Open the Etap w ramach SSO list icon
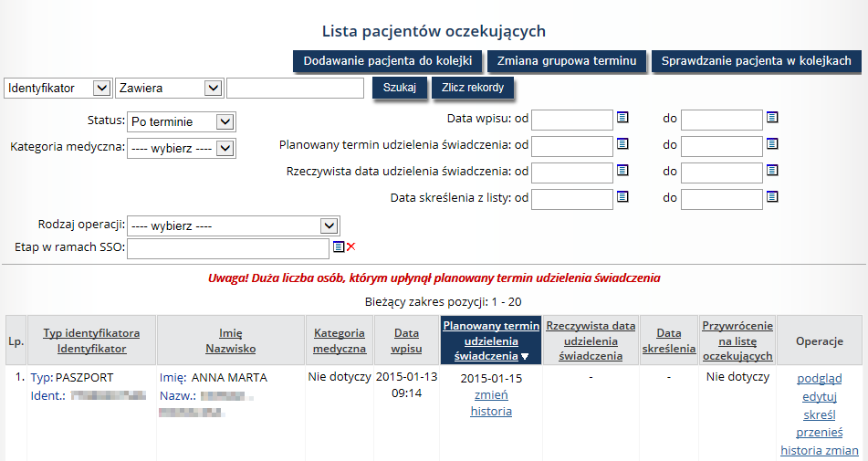Image resolution: width=868 pixels, height=461 pixels. click(339, 246)
